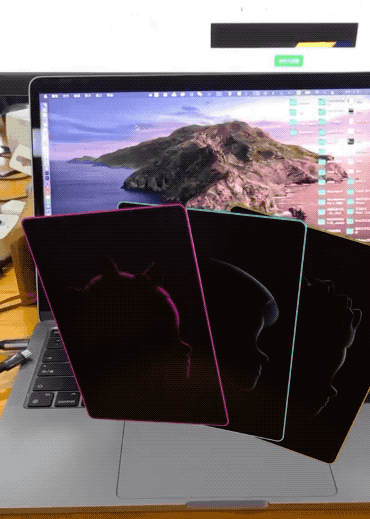Screen dimensions: 370x519
Task: Click the rightmost status icon in the macOS menu bar
Action: tap(366, 92)
